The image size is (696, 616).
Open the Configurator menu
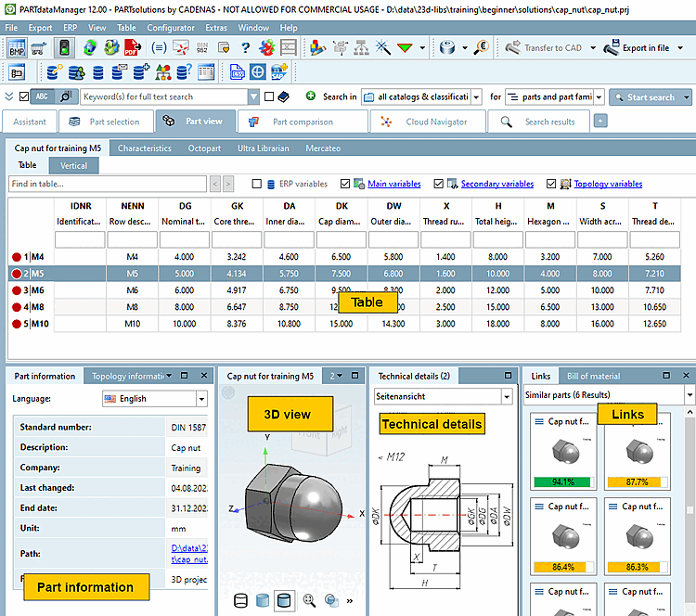tap(171, 28)
